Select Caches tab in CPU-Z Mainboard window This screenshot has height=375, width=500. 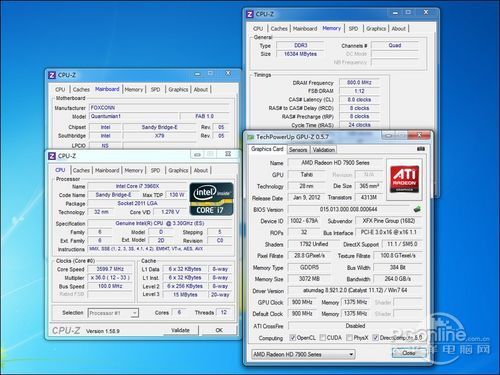pyautogui.click(x=81, y=89)
